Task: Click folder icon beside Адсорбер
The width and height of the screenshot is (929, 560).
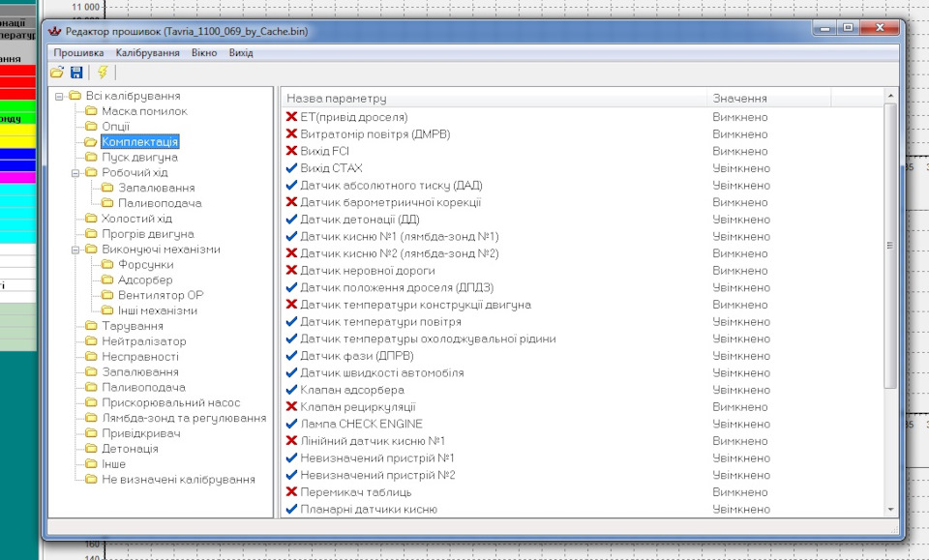Action: pos(107,280)
